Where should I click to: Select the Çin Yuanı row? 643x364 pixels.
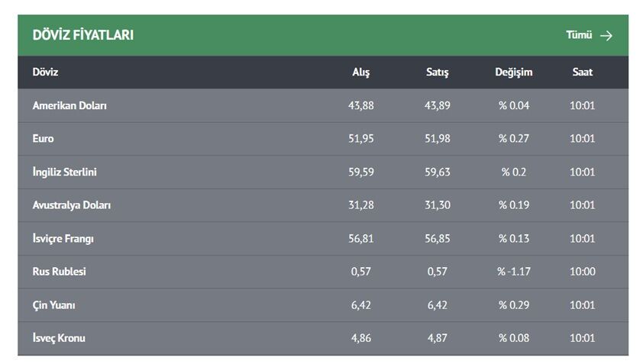(x=54, y=304)
